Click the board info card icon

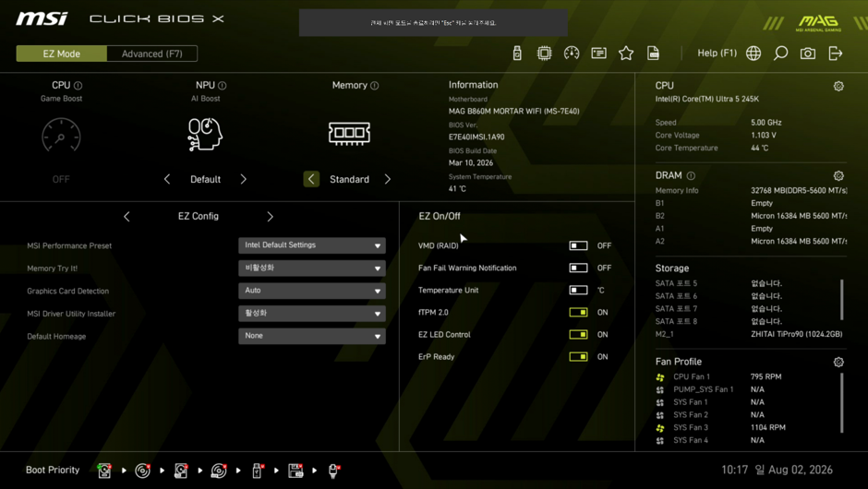pos(598,54)
